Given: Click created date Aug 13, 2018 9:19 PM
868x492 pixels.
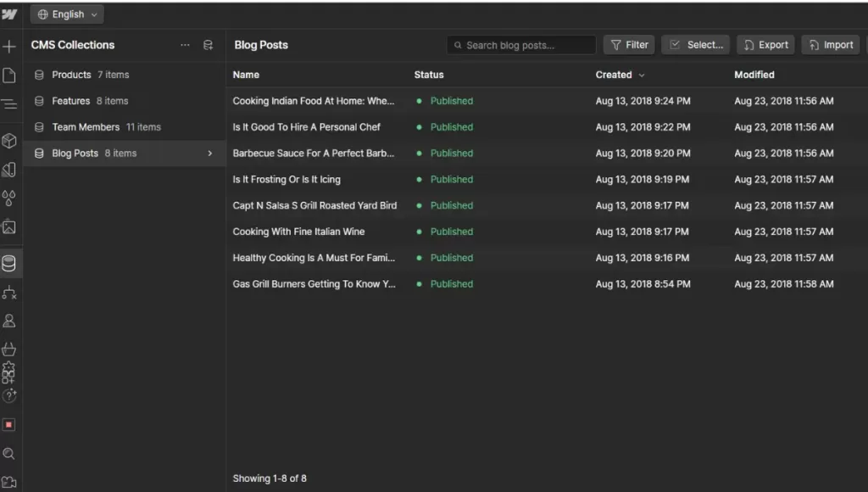Looking at the screenshot, I should 643,180.
